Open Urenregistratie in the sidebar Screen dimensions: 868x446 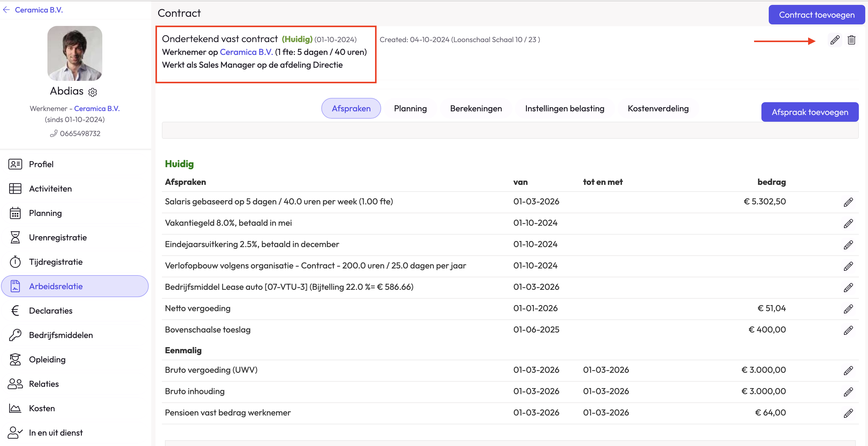tap(58, 237)
